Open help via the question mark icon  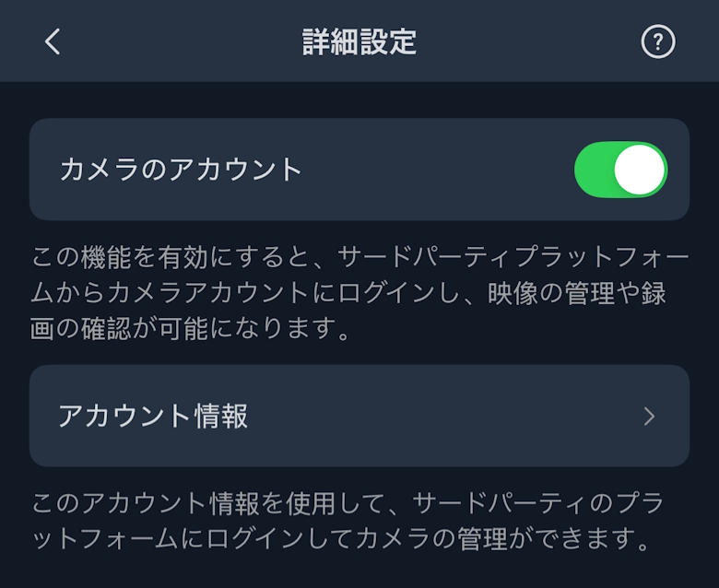point(657,41)
